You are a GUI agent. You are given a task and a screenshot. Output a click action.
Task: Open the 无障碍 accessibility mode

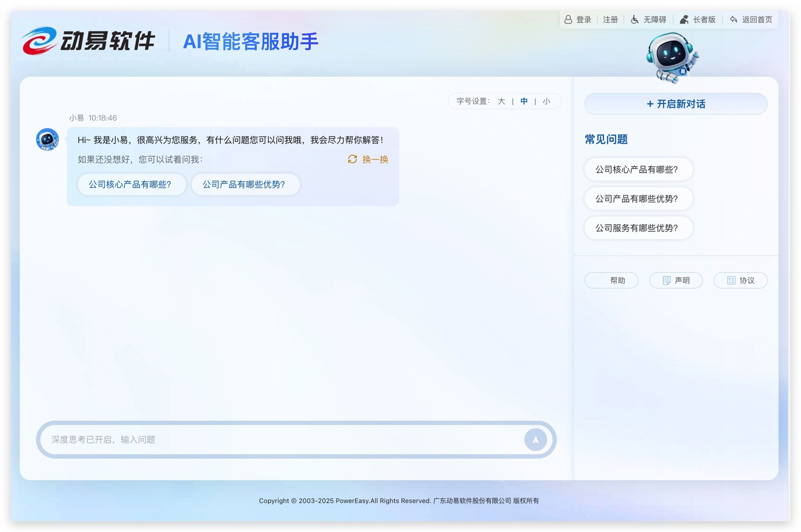[649, 20]
